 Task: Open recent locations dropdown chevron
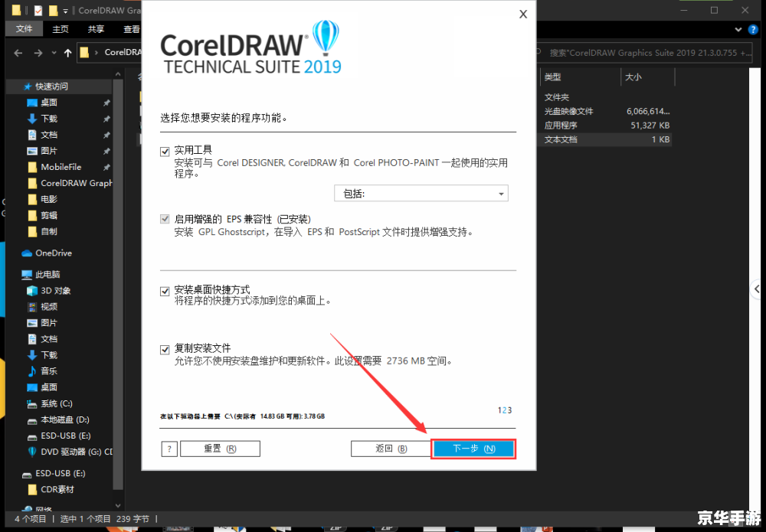click(x=54, y=53)
